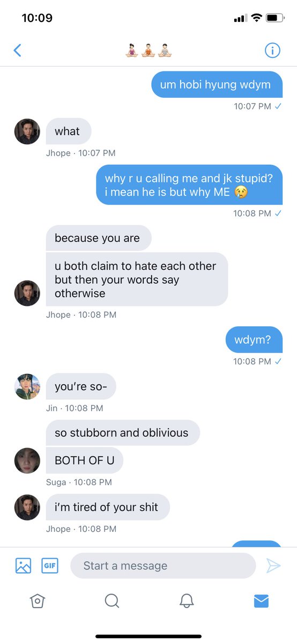Select the "um hobi hyung wdym" message

pyautogui.click(x=217, y=85)
